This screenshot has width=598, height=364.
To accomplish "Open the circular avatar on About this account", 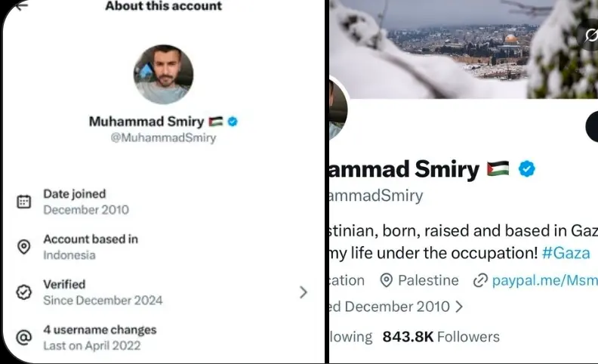I will click(x=163, y=73).
